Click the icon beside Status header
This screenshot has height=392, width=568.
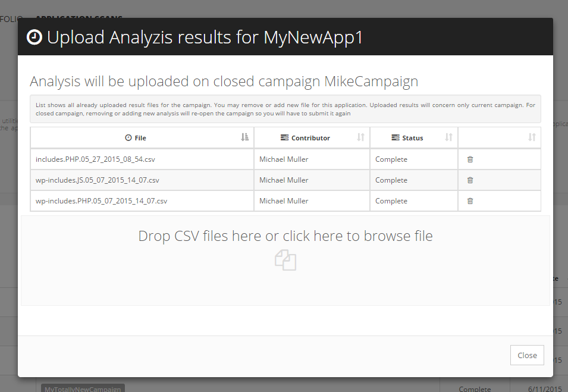point(396,138)
